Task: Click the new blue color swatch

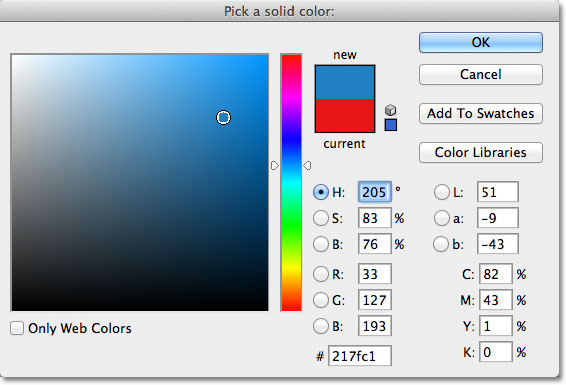Action: click(345, 82)
